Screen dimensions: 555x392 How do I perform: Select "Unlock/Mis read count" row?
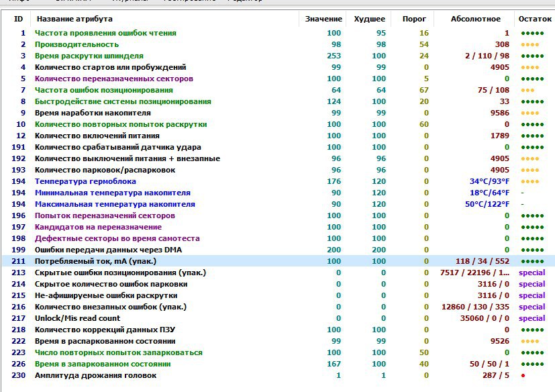(x=279, y=318)
